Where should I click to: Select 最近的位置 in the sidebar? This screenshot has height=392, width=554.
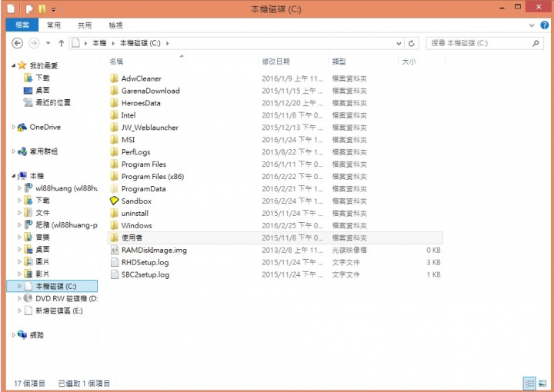click(53, 102)
